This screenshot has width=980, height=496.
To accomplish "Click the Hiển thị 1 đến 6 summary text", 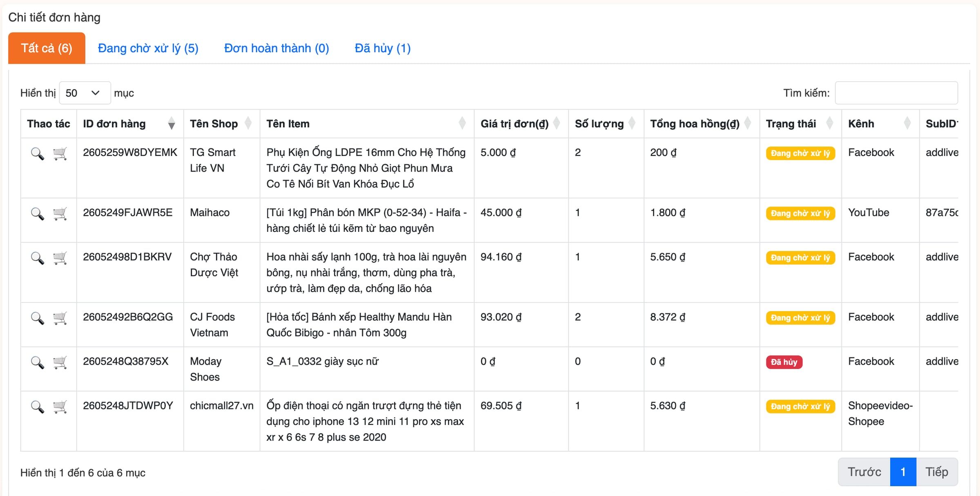I will click(83, 473).
